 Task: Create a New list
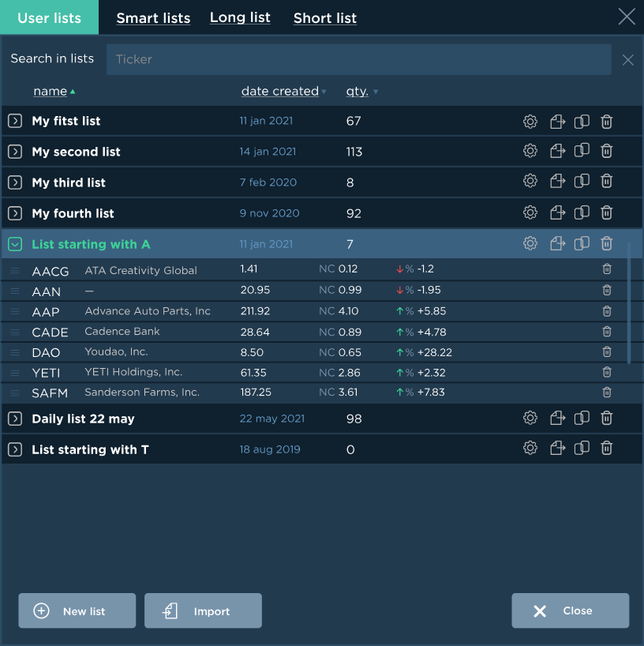[77, 611]
